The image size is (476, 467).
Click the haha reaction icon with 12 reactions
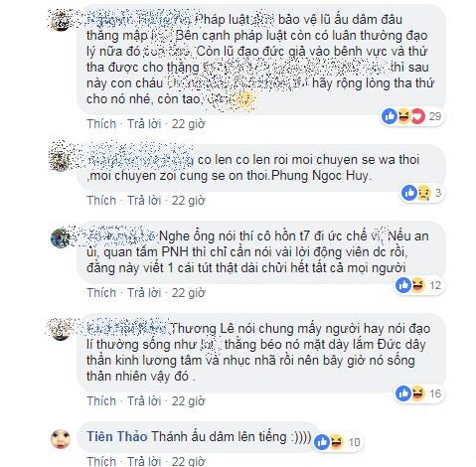[x=417, y=285]
